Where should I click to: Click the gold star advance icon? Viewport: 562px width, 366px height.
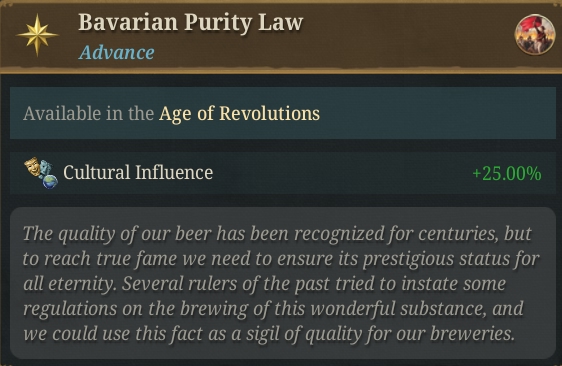[x=37, y=35]
